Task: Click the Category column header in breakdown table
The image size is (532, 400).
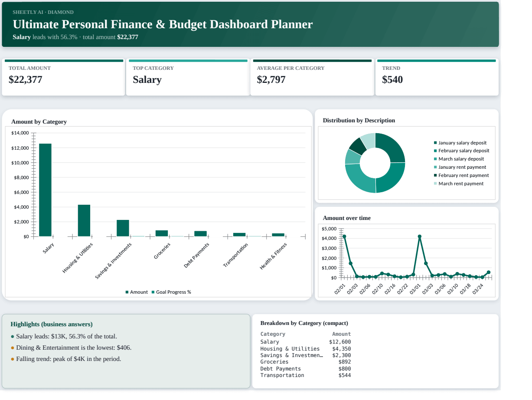Action: (x=273, y=334)
